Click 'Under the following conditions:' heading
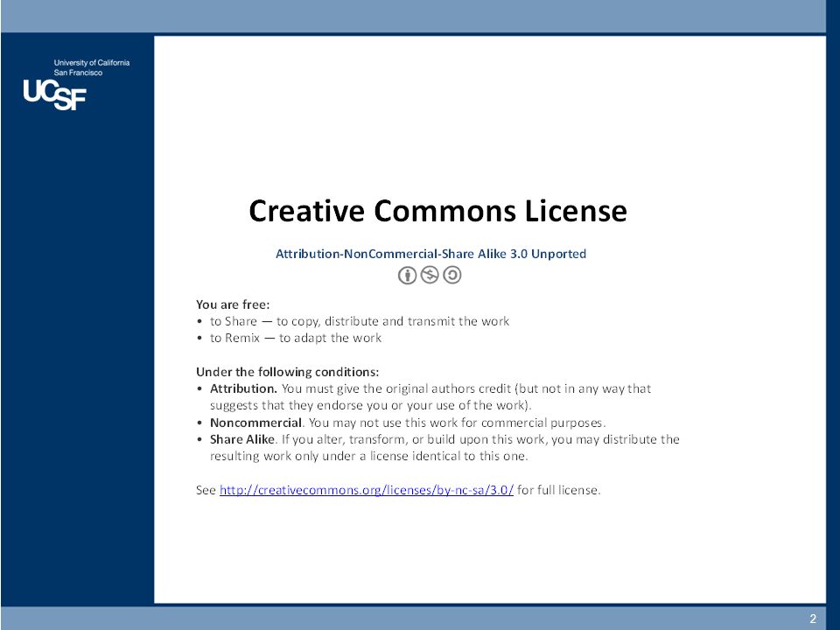The width and height of the screenshot is (840, 630). [x=288, y=372]
